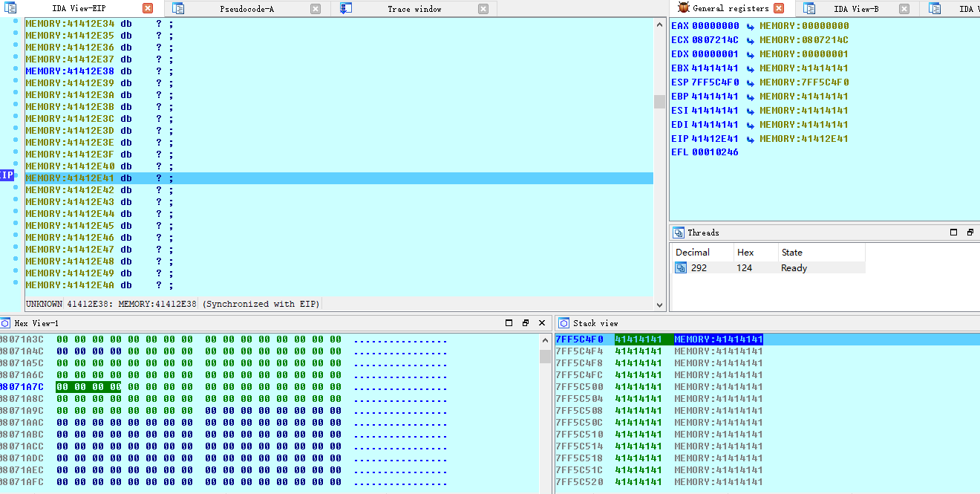Click the jump arrow next to ESP
Viewport: 980px width, 494px height.
pyautogui.click(x=751, y=82)
